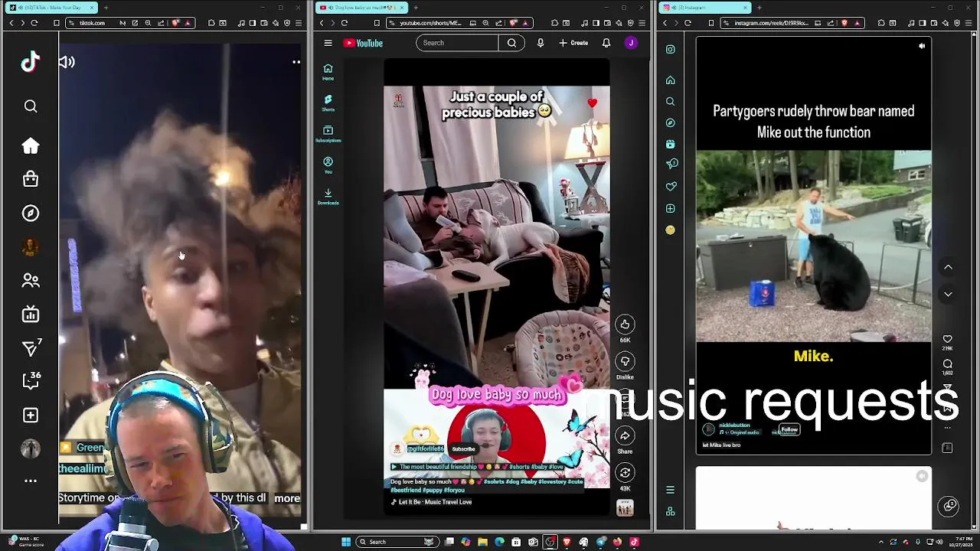
Task: Open Instagram reel comments icon
Action: coord(948,364)
